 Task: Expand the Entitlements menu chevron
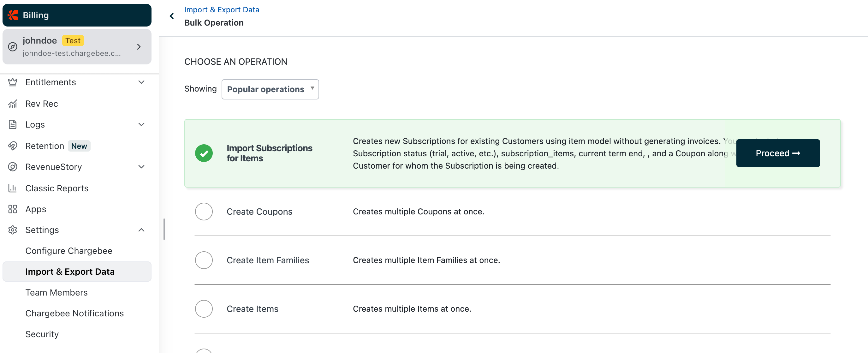pyautogui.click(x=141, y=82)
